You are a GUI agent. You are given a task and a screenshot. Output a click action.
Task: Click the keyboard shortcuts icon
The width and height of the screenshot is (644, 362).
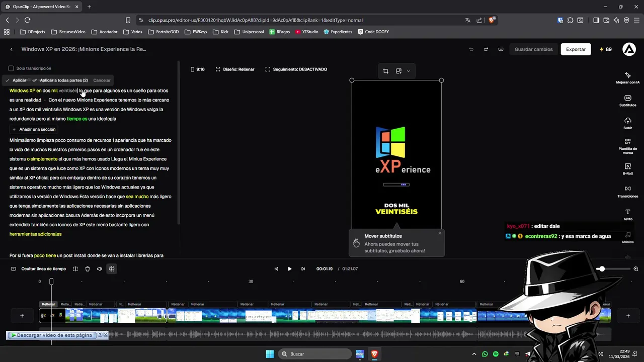coord(501,49)
